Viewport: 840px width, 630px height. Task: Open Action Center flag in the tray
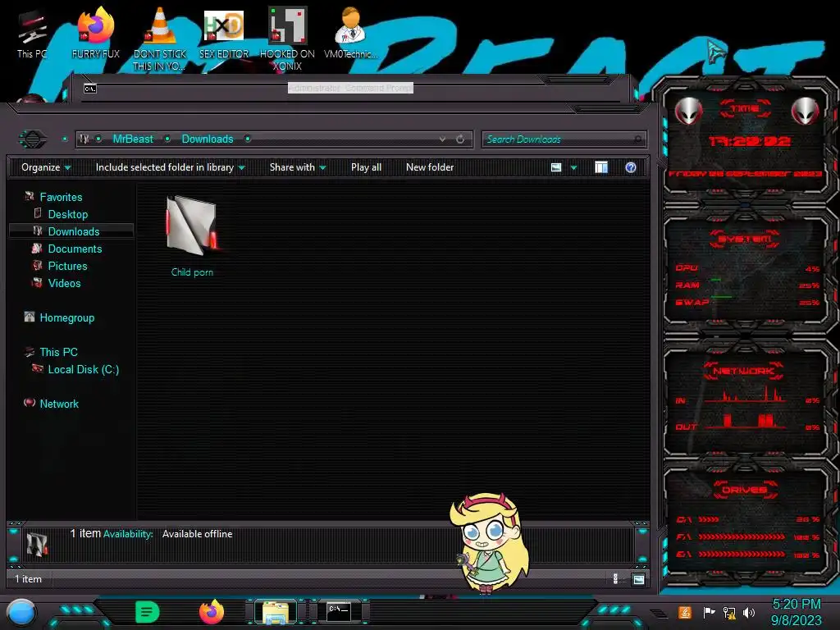(x=709, y=612)
